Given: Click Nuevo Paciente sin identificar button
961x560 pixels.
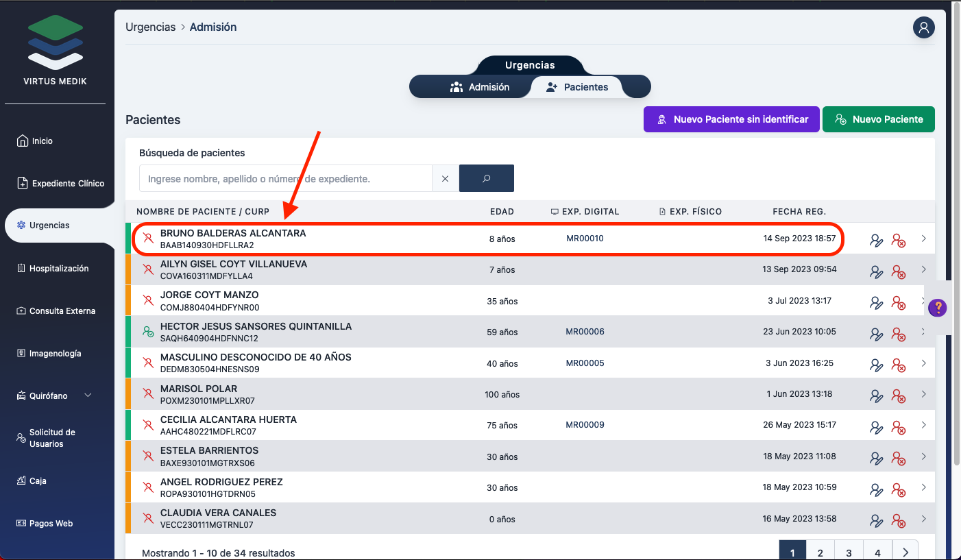Looking at the screenshot, I should coord(731,119).
